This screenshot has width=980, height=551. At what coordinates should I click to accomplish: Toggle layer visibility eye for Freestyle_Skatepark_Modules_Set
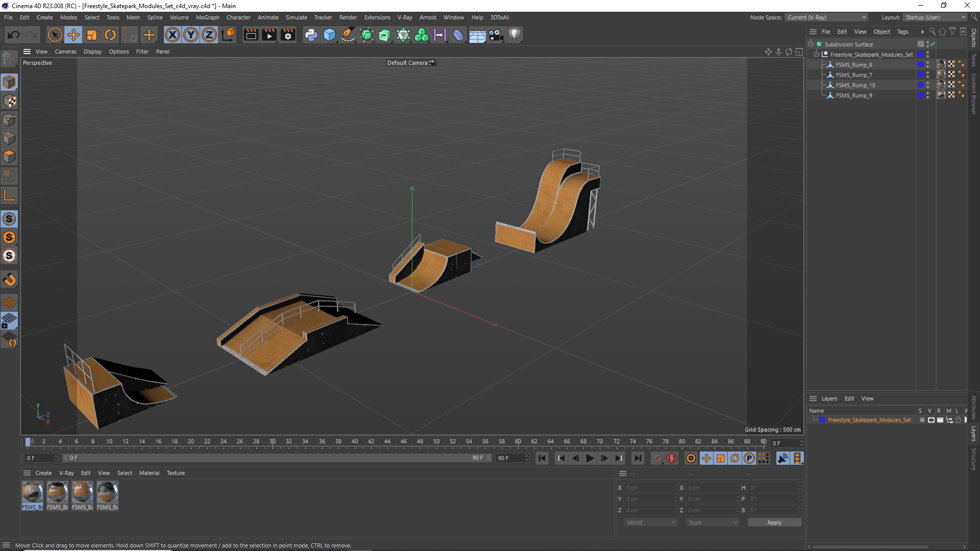[931, 420]
